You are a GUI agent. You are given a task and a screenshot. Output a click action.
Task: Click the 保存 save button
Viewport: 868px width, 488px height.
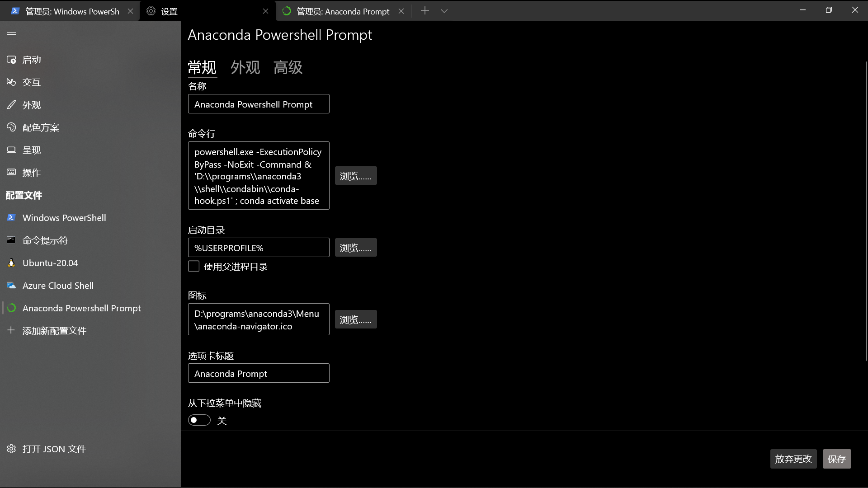coord(836,459)
